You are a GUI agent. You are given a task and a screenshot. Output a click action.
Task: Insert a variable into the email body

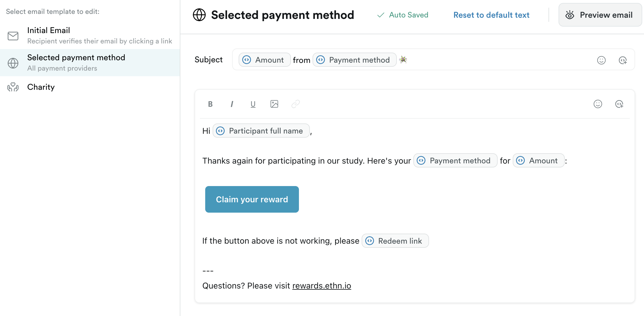(619, 104)
